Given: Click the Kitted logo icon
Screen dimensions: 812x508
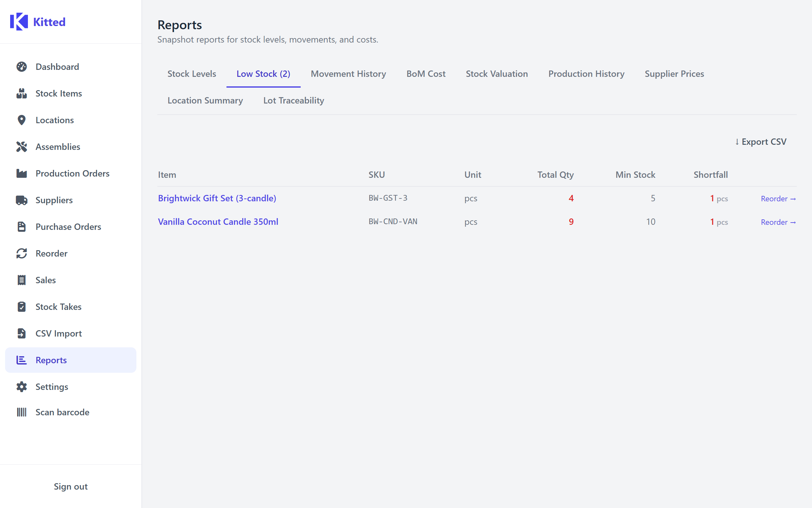Looking at the screenshot, I should point(19,22).
